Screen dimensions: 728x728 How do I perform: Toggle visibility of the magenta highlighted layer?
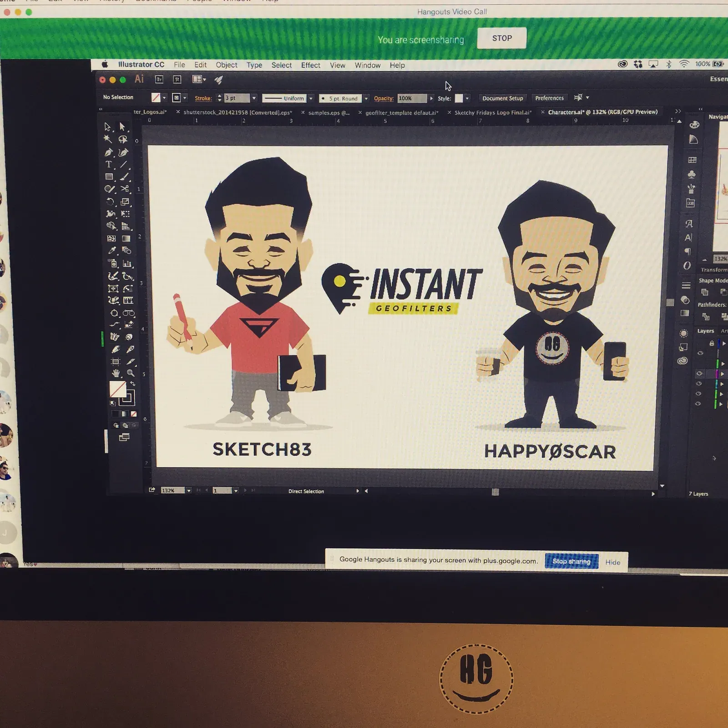(699, 374)
